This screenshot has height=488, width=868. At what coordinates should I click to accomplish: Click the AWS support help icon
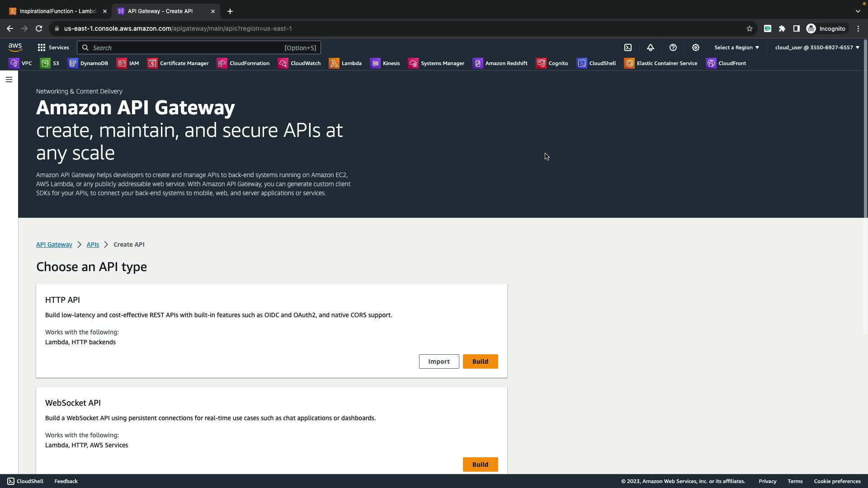pyautogui.click(x=673, y=47)
